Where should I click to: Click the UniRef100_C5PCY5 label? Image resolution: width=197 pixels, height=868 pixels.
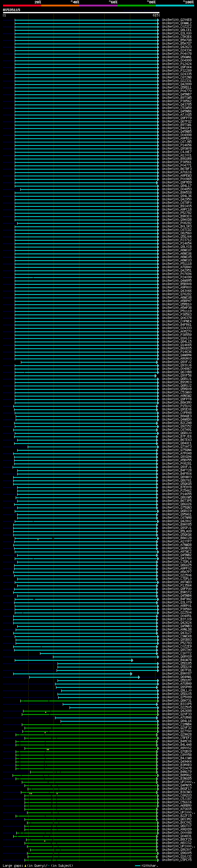(177, 860)
